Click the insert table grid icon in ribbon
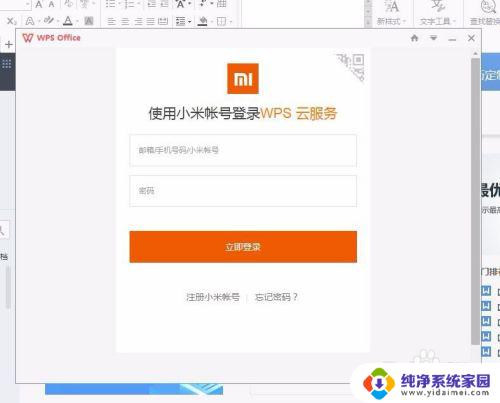500x403 pixels. coord(221,4)
